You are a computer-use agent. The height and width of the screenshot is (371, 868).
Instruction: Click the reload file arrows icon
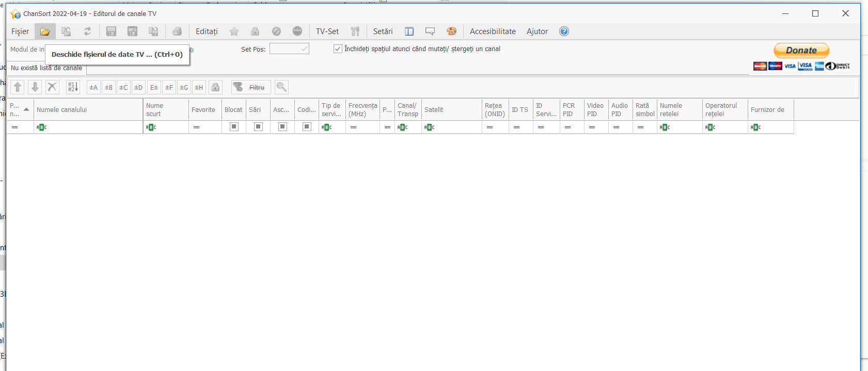pyautogui.click(x=87, y=31)
